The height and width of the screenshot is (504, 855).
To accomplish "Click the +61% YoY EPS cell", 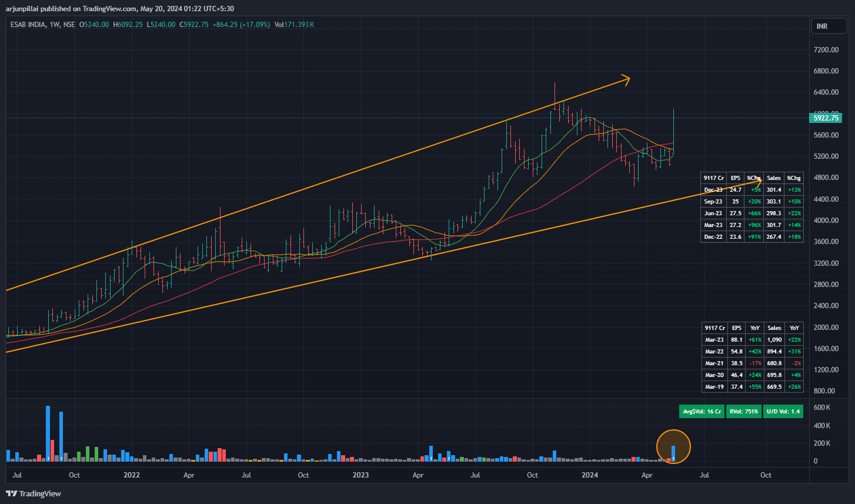I will tap(754, 339).
